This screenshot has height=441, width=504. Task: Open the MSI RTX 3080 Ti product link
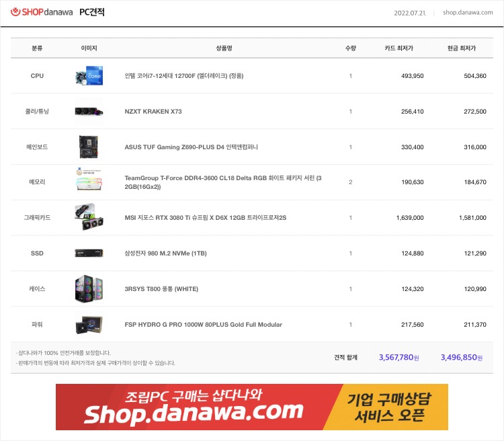[x=206, y=218]
